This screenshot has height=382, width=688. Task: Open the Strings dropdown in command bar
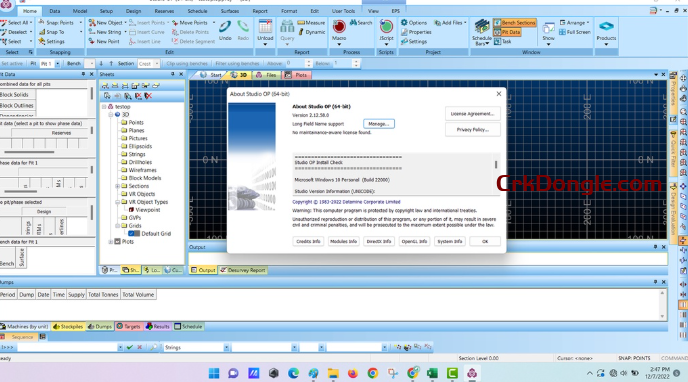[x=226, y=347]
